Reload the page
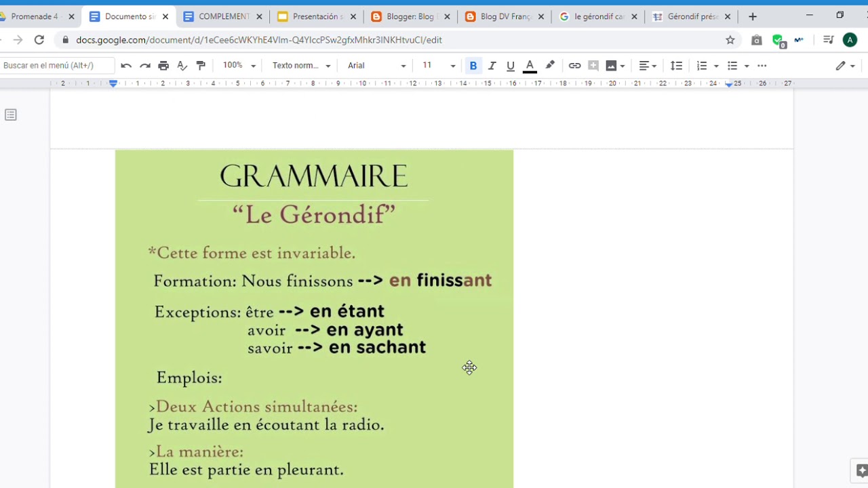This screenshot has width=868, height=488. pos(39,40)
